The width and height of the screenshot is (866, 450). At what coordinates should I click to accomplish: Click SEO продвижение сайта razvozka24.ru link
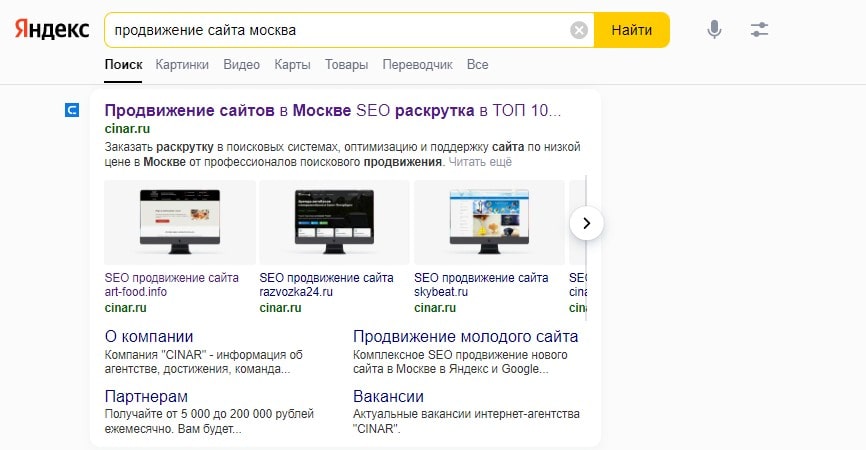coord(326,284)
